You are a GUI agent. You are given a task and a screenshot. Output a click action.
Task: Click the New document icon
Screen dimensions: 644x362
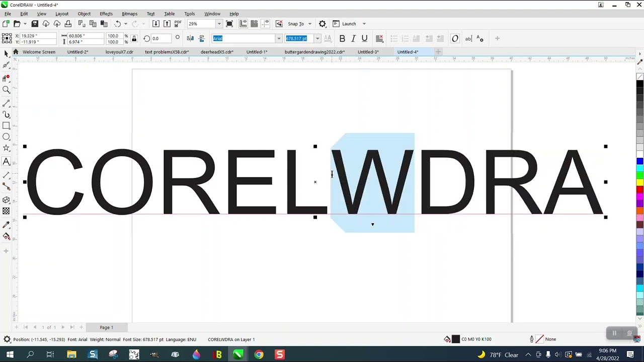click(x=6, y=24)
